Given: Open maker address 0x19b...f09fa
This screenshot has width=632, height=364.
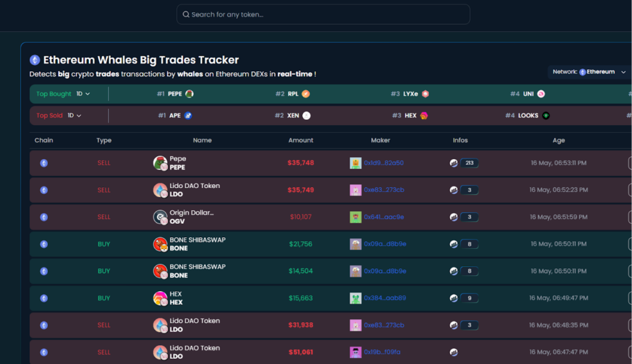Looking at the screenshot, I should [x=382, y=352].
